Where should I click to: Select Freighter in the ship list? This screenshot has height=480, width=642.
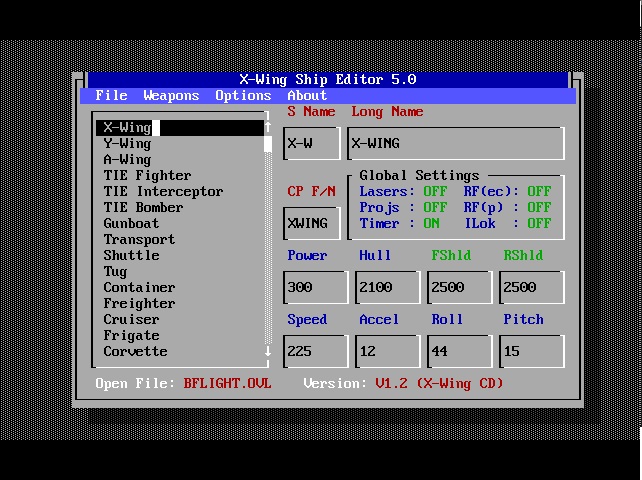click(180, 303)
